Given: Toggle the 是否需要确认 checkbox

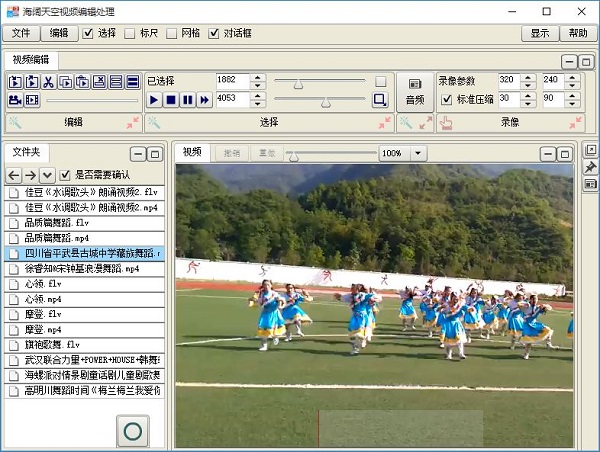Looking at the screenshot, I should 65,175.
